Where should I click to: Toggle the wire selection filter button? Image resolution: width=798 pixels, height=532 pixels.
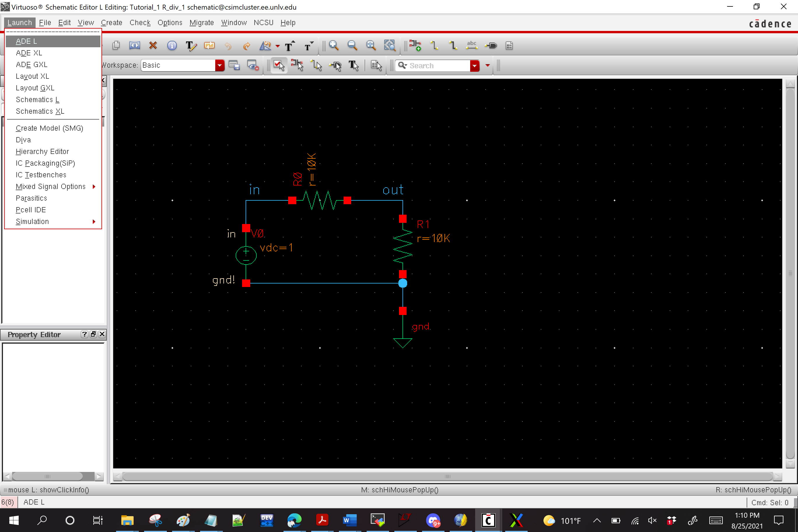click(316, 65)
